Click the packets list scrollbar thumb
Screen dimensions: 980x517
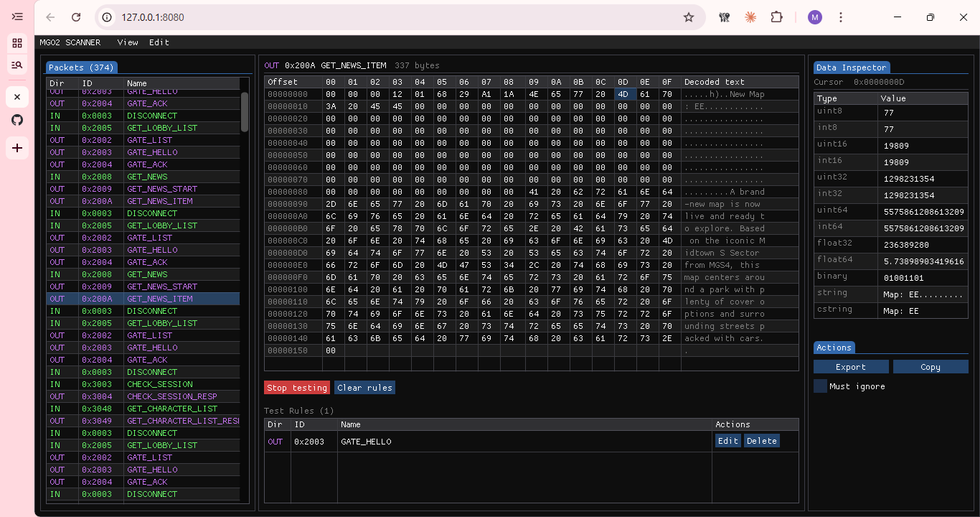(245, 112)
